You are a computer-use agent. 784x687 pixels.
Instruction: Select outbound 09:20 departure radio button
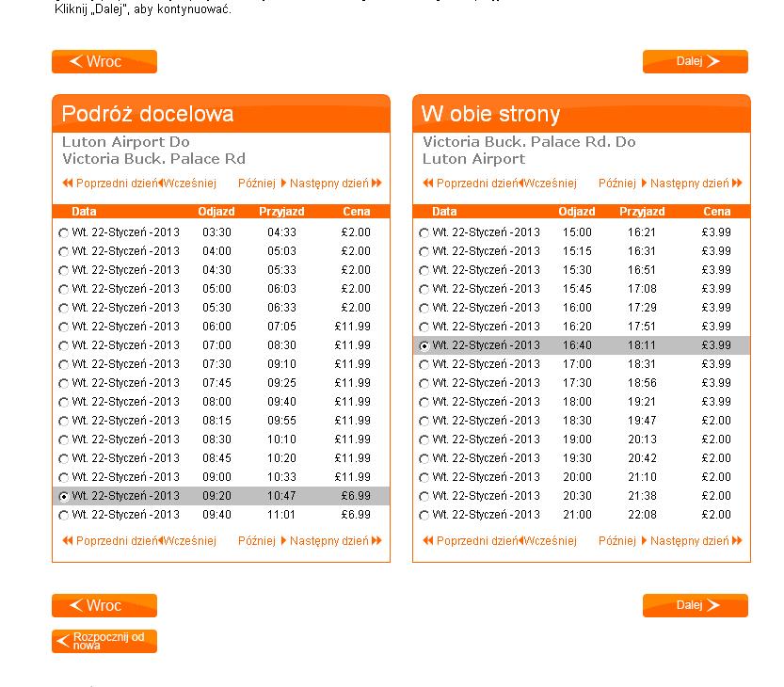(63, 497)
